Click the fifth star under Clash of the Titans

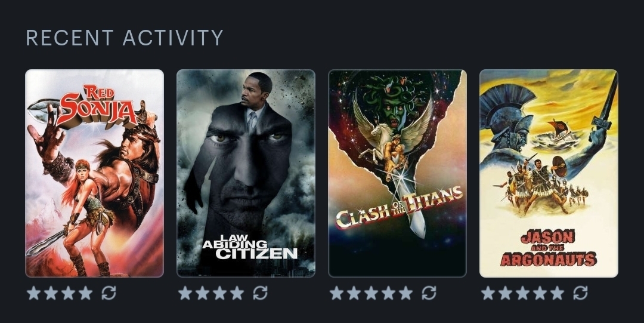[x=406, y=293]
